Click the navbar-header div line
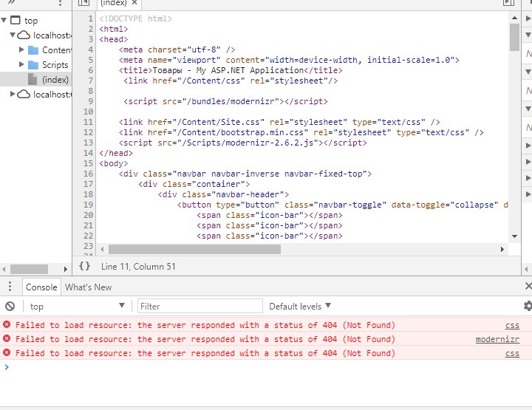This screenshot has width=532, height=410. [x=223, y=194]
